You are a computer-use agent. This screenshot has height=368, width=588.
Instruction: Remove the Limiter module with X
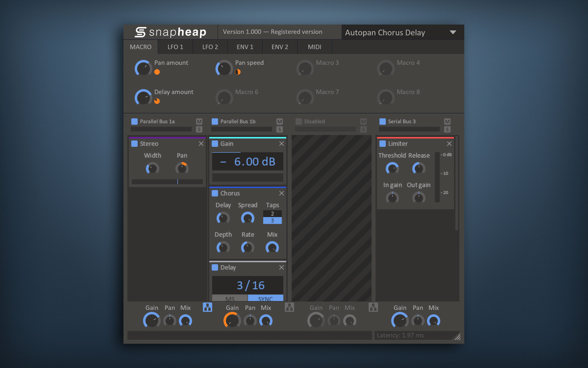click(449, 144)
